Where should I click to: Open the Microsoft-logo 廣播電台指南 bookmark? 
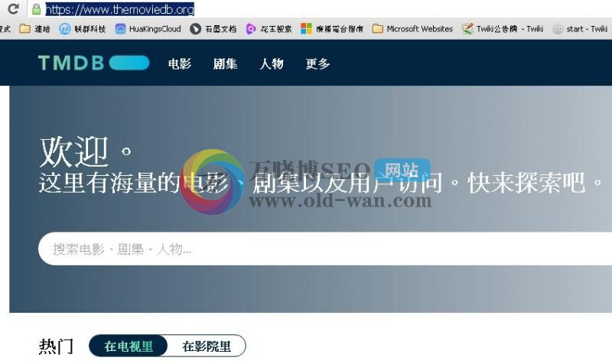[x=332, y=29]
